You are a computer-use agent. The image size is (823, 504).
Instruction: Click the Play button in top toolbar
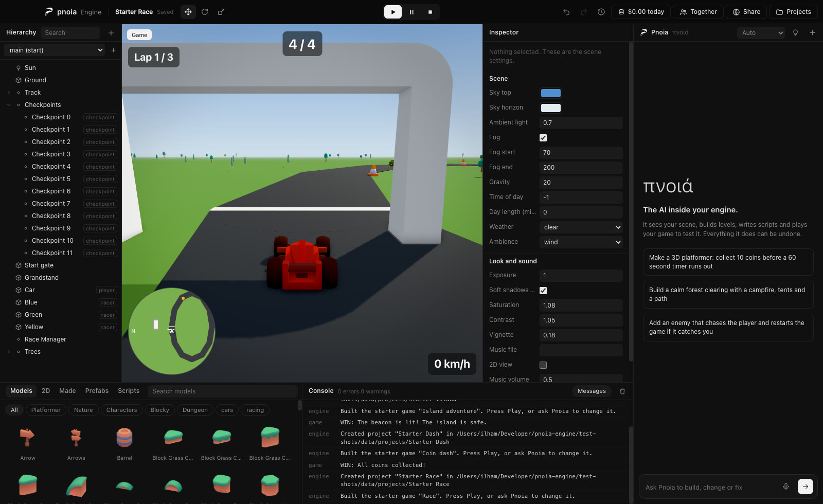[x=393, y=12]
